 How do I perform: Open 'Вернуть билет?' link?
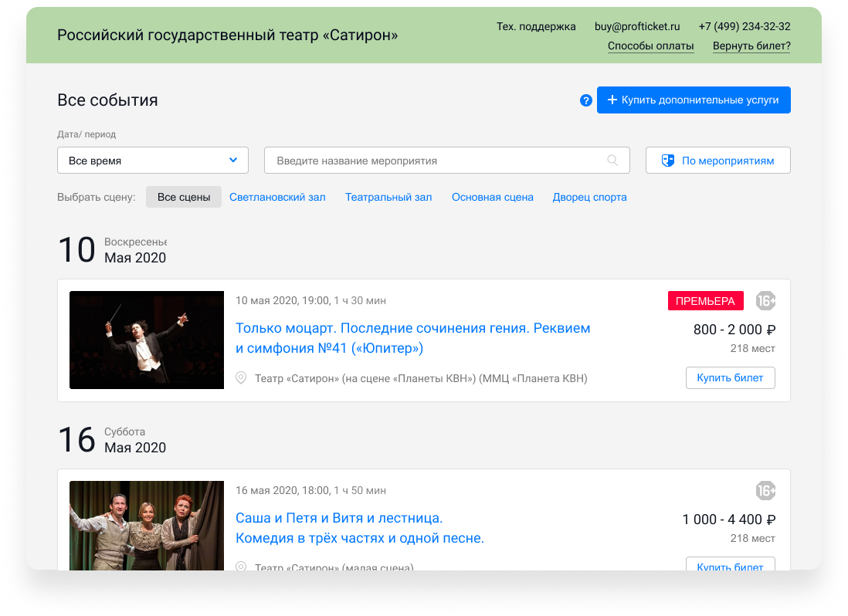click(751, 46)
